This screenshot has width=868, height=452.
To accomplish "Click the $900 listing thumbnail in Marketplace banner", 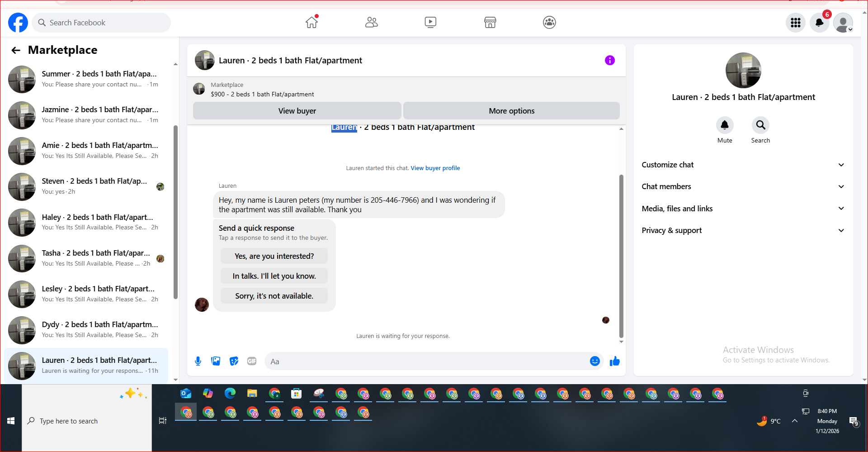I will coord(199,89).
